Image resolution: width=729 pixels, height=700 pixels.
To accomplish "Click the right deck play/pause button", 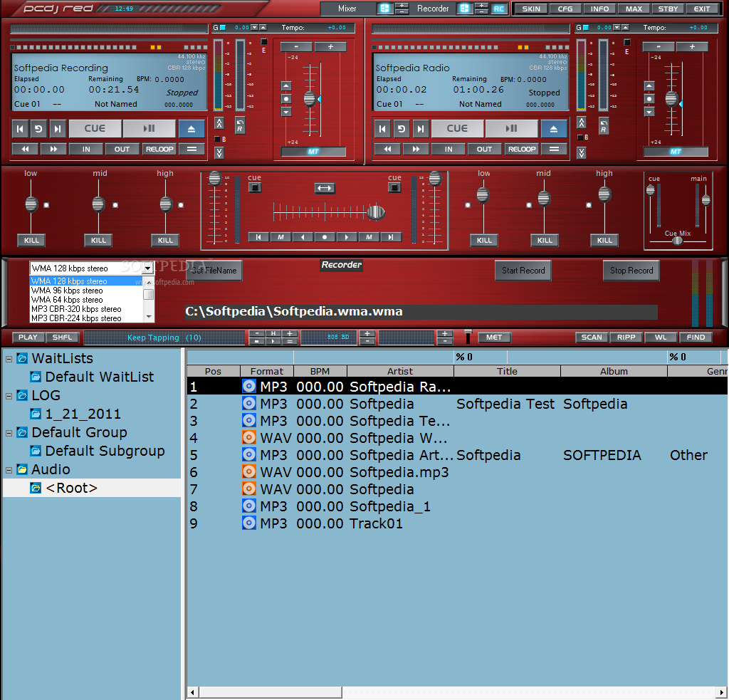I will click(511, 129).
